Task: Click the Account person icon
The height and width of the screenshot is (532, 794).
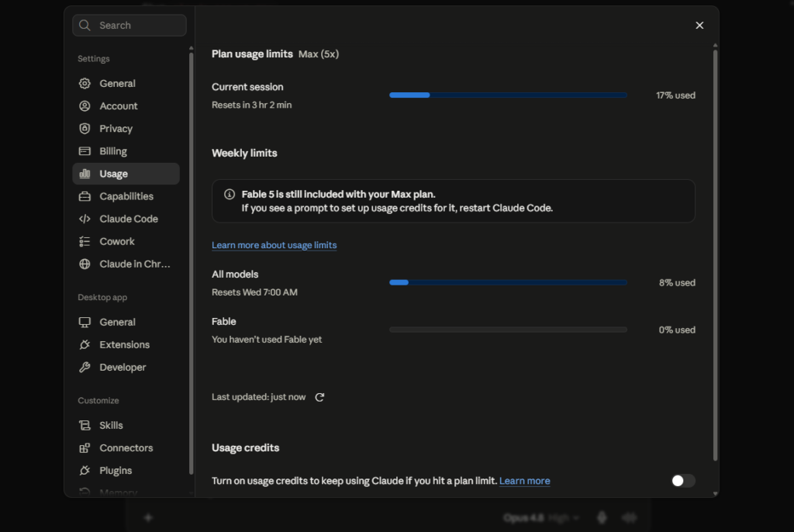Action: (x=85, y=106)
